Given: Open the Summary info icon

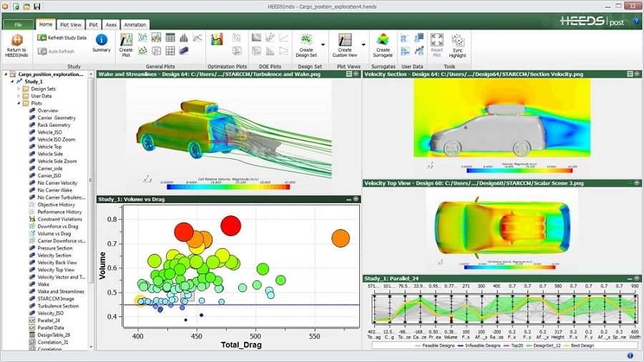Looking at the screenshot, I should (x=102, y=40).
